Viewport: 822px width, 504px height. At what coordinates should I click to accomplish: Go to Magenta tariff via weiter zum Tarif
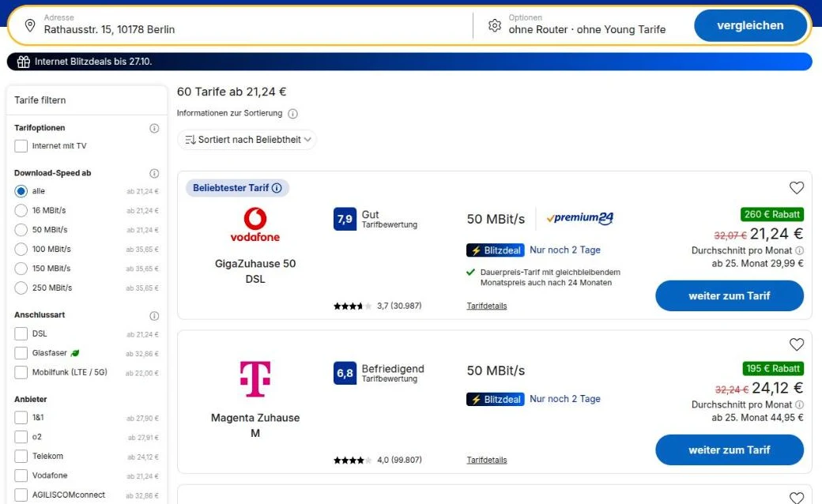pos(730,450)
